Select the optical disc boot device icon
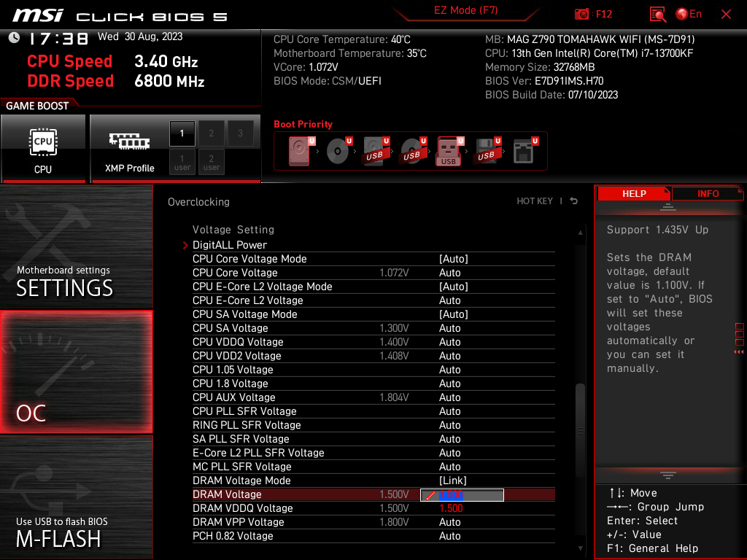747x560 pixels. (338, 151)
